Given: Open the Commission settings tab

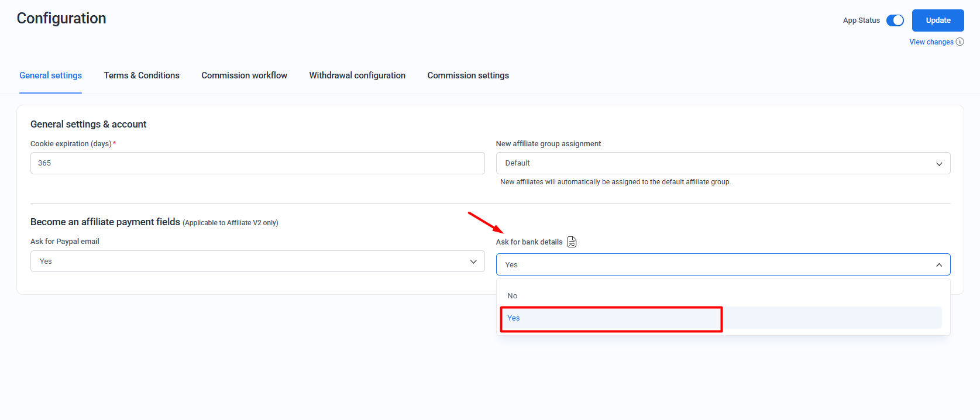Looking at the screenshot, I should [x=468, y=75].
